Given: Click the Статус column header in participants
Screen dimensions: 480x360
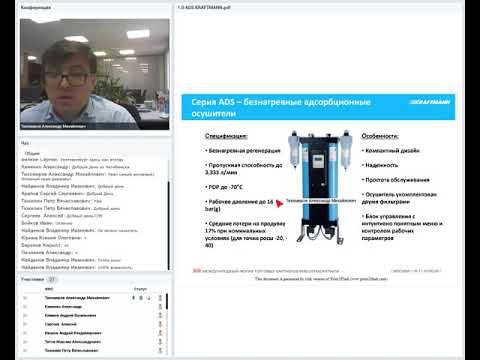Looking at the screenshot, I should [140, 289].
